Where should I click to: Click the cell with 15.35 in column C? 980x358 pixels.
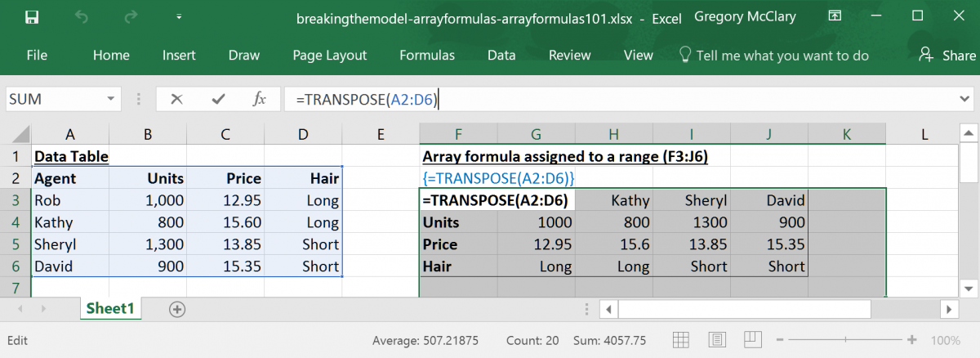coord(225,266)
